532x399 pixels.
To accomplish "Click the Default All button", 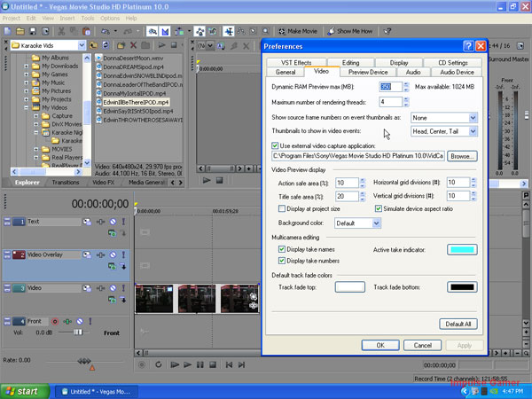I will click(458, 324).
